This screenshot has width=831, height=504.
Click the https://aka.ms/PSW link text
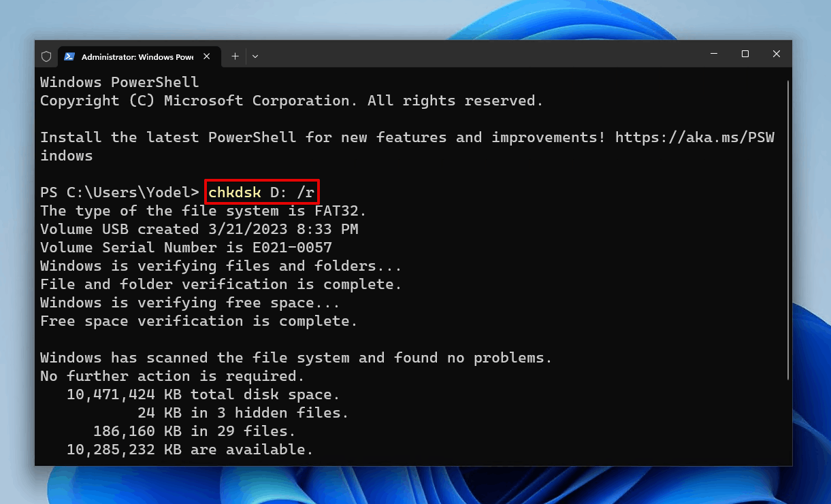click(695, 137)
